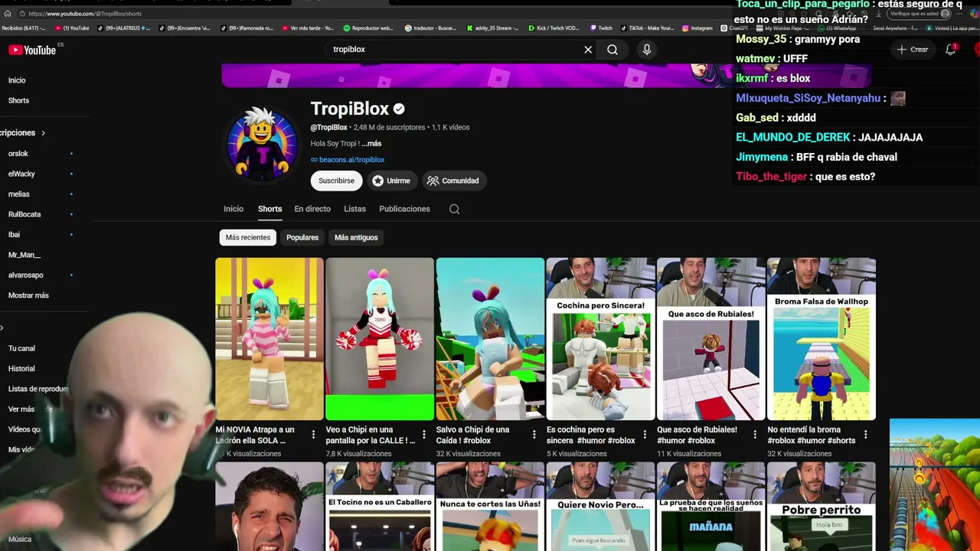Open Música in the sidebar
This screenshot has height=551, width=980.
coord(20,540)
